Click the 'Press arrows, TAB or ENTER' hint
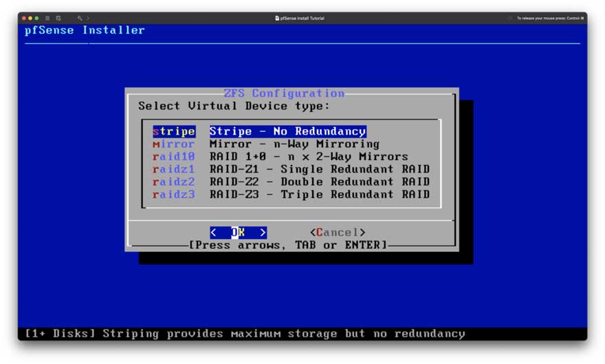Image resolution: width=605 pixels, height=364 pixels. pyautogui.click(x=288, y=245)
